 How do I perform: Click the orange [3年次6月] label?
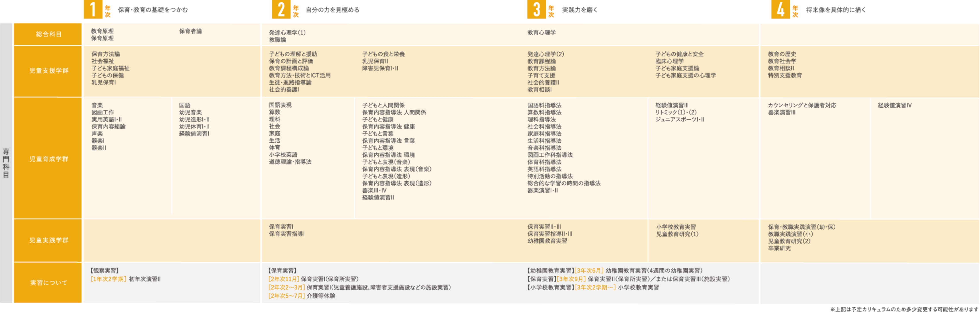(x=589, y=271)
